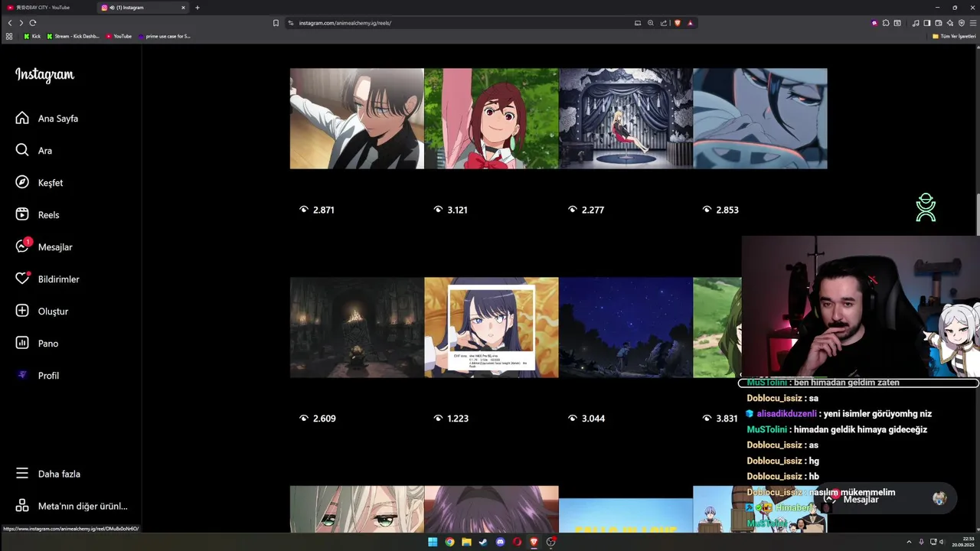This screenshot has height=551, width=980.
Task: Open reel with 2.277 views
Action: pyautogui.click(x=626, y=119)
